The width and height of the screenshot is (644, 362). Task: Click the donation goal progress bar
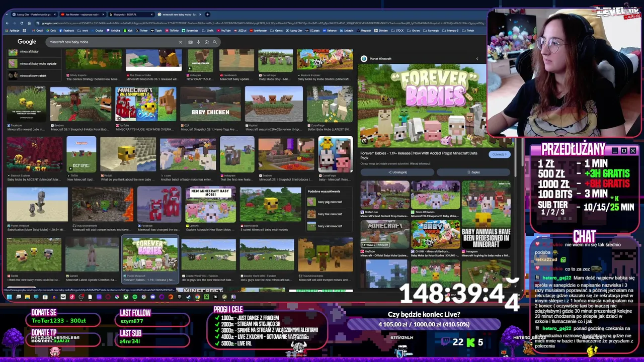[424, 324]
